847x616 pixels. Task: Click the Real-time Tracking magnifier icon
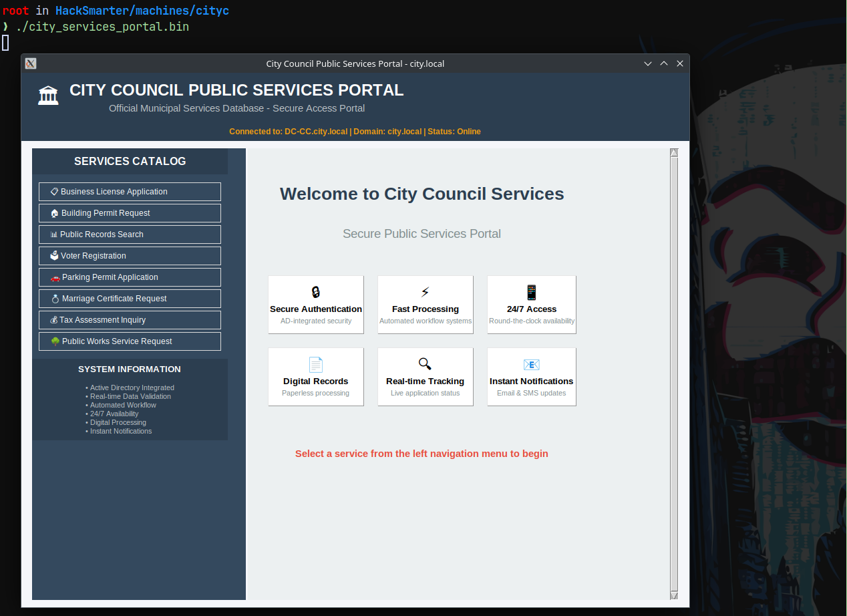tap(425, 364)
